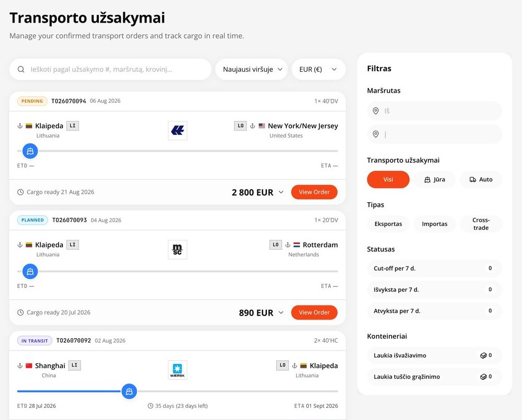Click the ship progress marker on order T026070094
Image resolution: width=522 pixels, height=420 pixels.
(30, 151)
